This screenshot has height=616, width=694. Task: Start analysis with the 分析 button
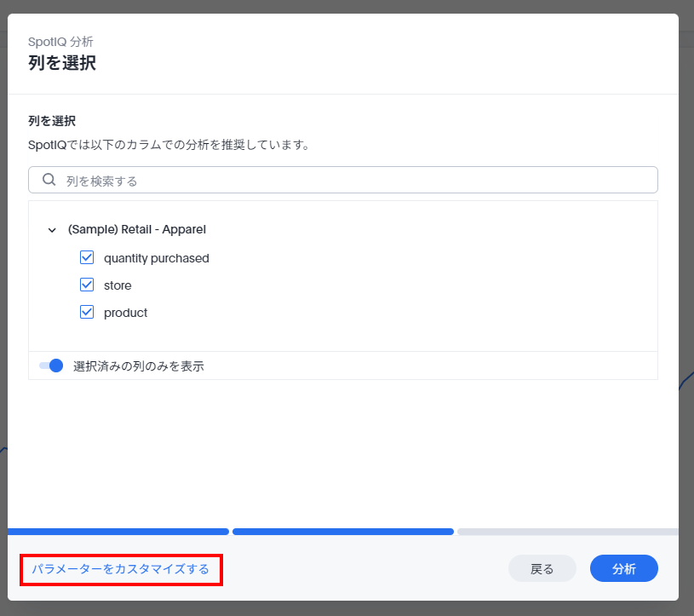(623, 569)
